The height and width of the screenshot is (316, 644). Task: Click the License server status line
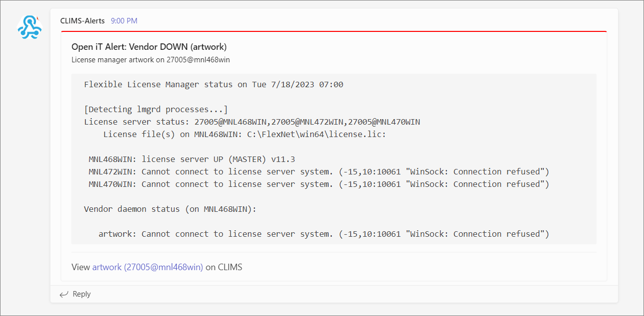(x=252, y=122)
